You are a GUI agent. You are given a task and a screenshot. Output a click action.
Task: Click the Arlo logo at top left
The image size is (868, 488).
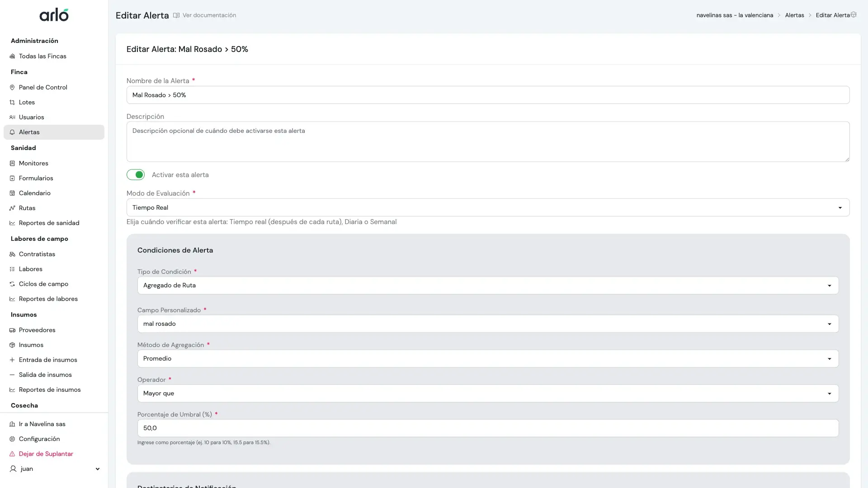point(54,14)
